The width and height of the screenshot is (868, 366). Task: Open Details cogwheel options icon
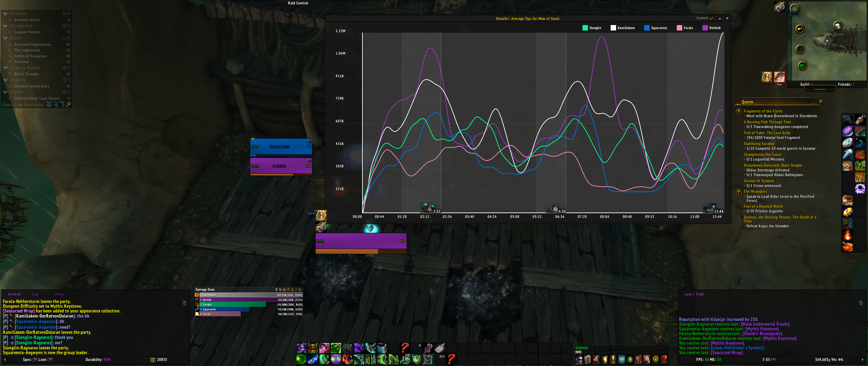pyautogui.click(x=284, y=290)
